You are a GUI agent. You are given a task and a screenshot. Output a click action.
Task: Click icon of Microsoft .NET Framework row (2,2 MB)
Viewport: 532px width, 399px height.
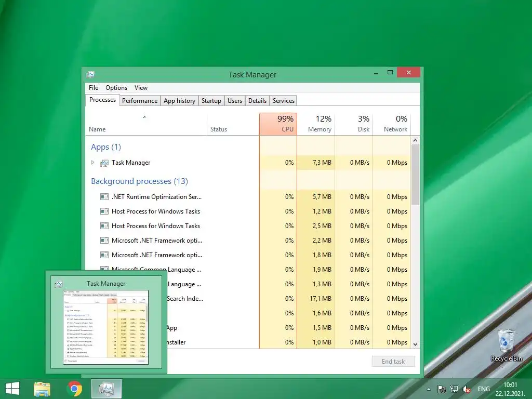coord(104,241)
